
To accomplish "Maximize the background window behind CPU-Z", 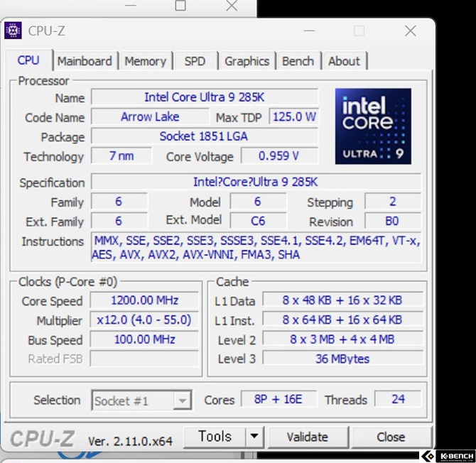I will click(x=180, y=6).
